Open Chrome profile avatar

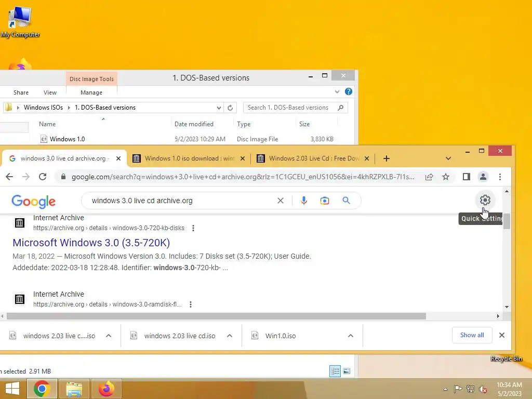(x=483, y=177)
